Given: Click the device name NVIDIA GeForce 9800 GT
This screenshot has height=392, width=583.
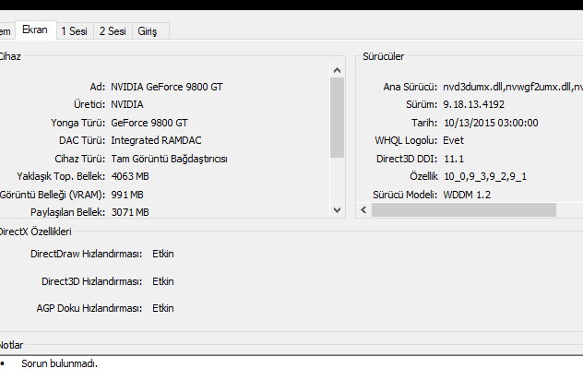Looking at the screenshot, I should [x=168, y=87].
